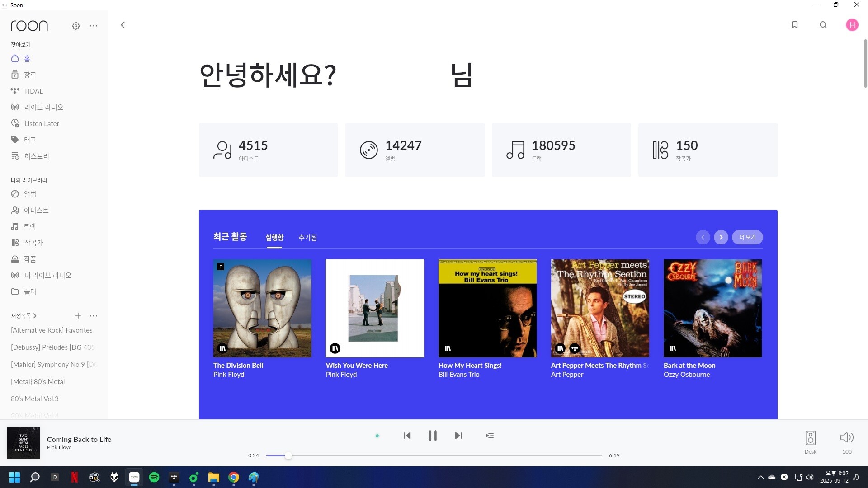This screenshot has width=868, height=488.
Task: Open the play queue icon
Action: (x=490, y=436)
